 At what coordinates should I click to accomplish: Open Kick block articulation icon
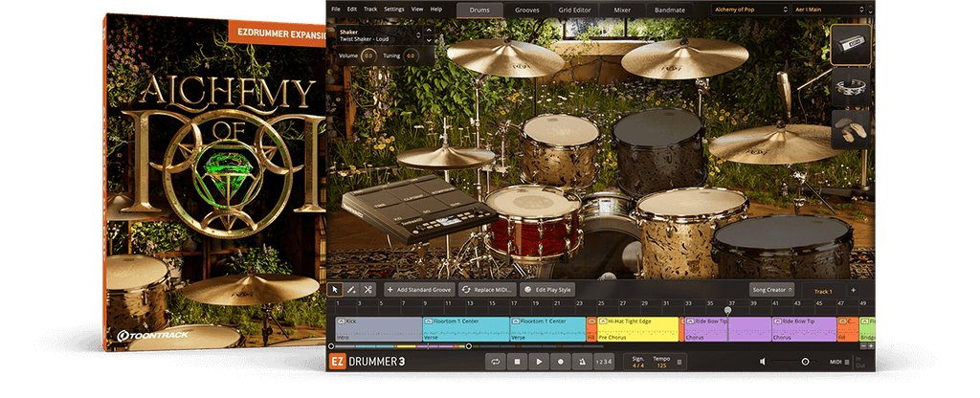tap(341, 321)
